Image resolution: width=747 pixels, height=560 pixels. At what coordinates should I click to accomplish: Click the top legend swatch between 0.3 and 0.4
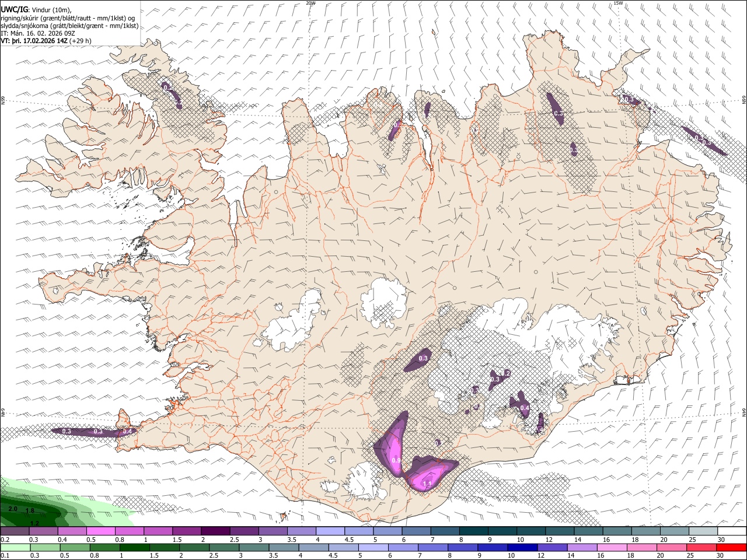click(x=44, y=531)
